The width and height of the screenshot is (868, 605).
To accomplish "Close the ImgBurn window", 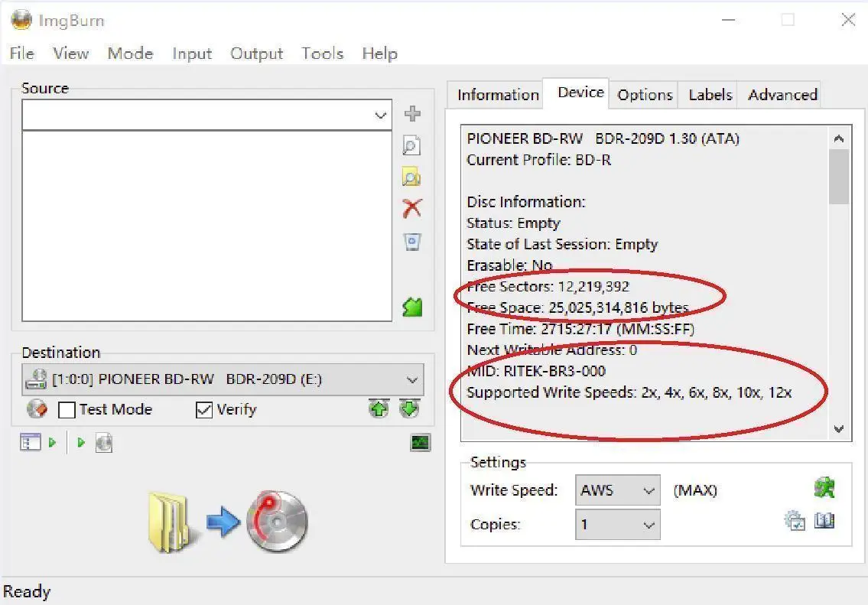I will click(x=848, y=20).
